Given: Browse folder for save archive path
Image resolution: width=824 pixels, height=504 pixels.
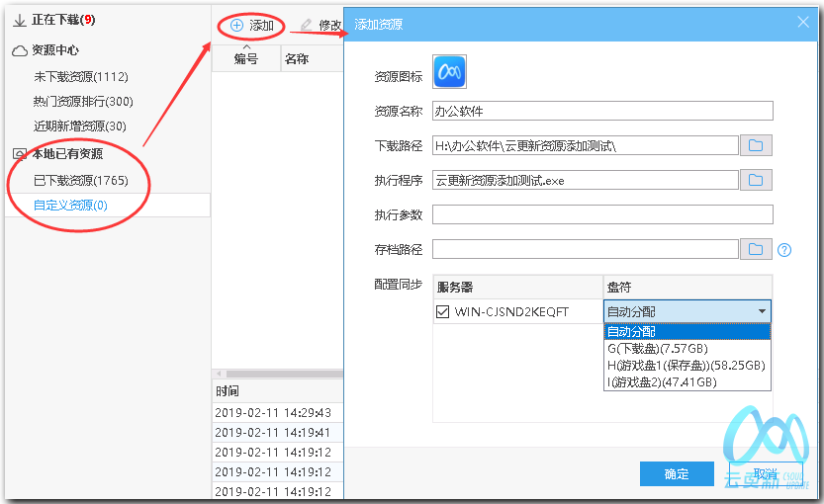Looking at the screenshot, I should pos(756,249).
